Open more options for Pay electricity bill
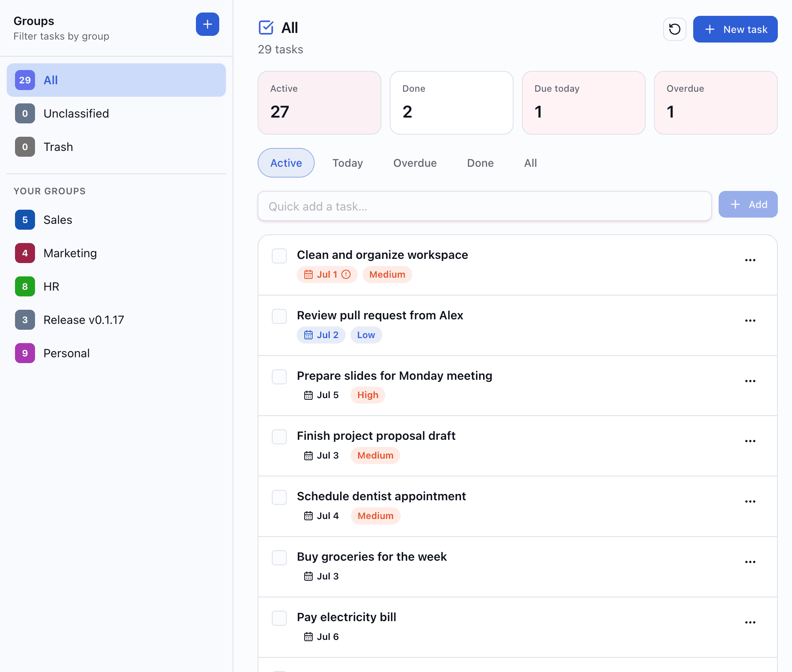 (x=750, y=622)
